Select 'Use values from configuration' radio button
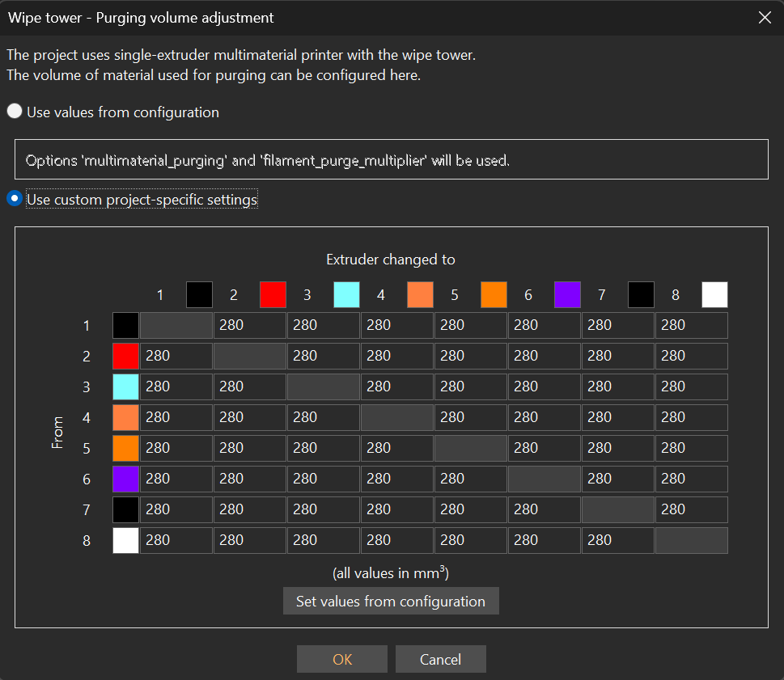The image size is (784, 680). pyautogui.click(x=15, y=112)
